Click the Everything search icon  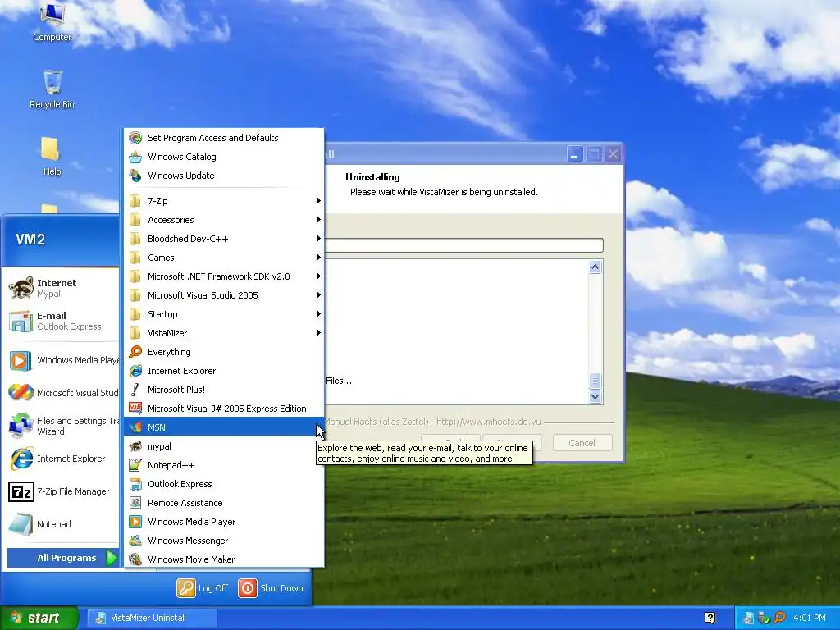pos(135,352)
